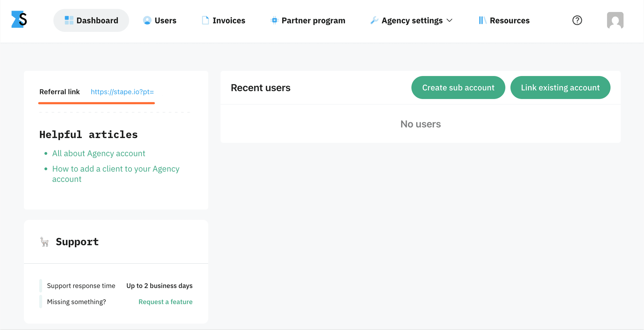Open the Invoices section
Viewport: 644px width, 330px height.
(228, 20)
